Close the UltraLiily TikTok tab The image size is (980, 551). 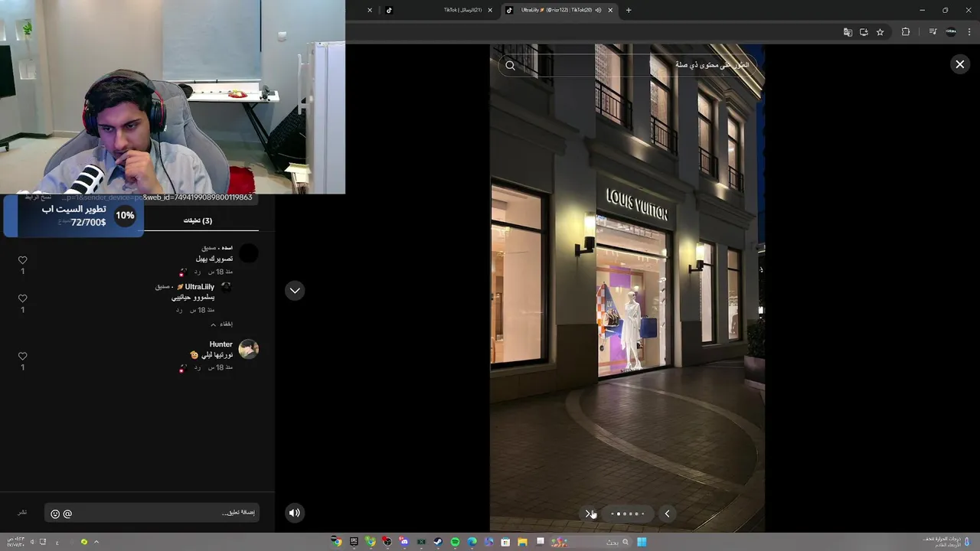(x=610, y=10)
